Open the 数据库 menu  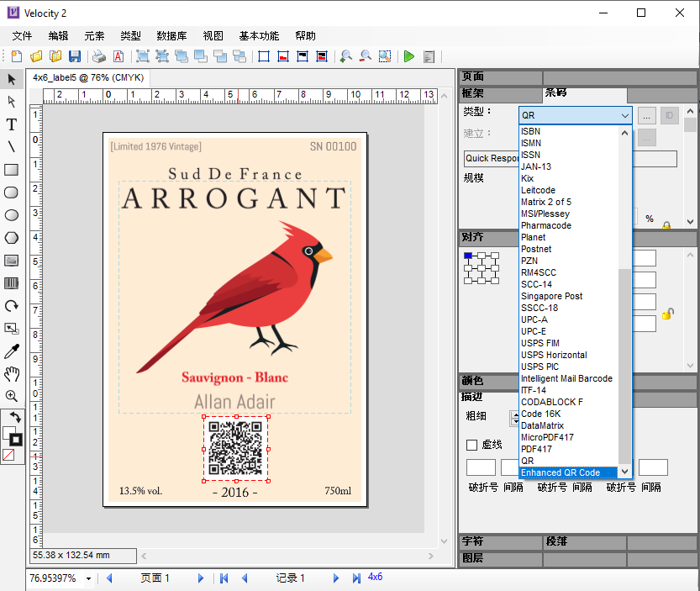[171, 36]
